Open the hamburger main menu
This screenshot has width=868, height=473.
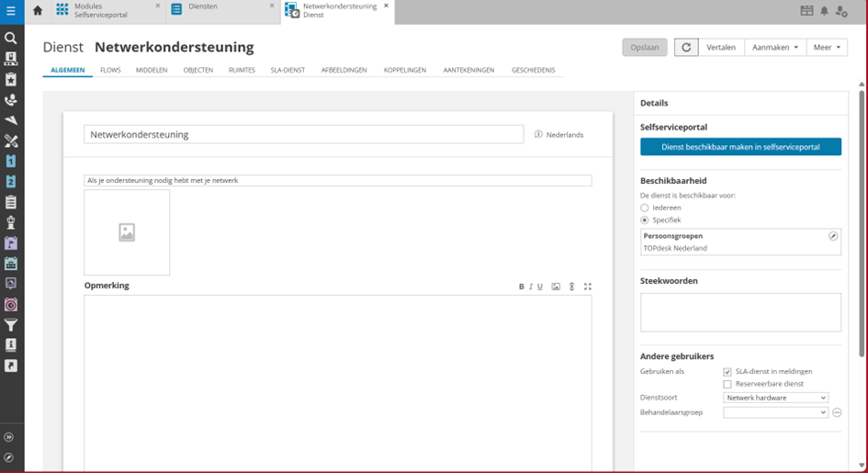pyautogui.click(x=11, y=11)
